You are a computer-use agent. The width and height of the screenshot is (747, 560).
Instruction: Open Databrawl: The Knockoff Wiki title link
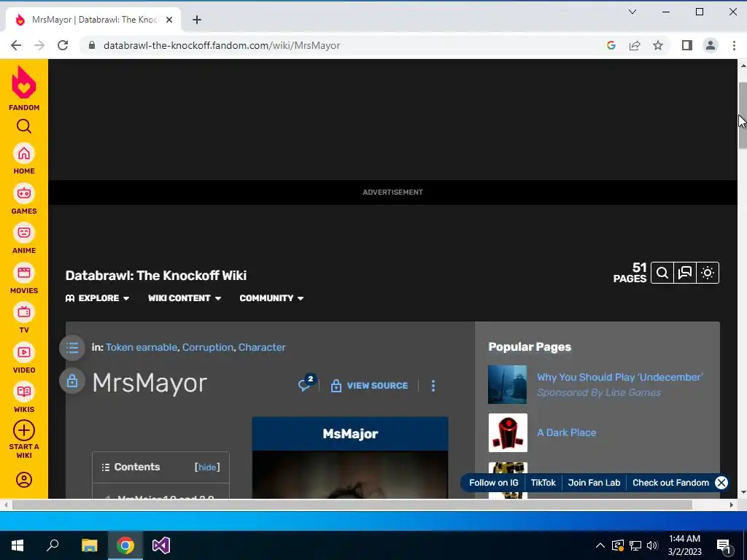pyautogui.click(x=156, y=275)
